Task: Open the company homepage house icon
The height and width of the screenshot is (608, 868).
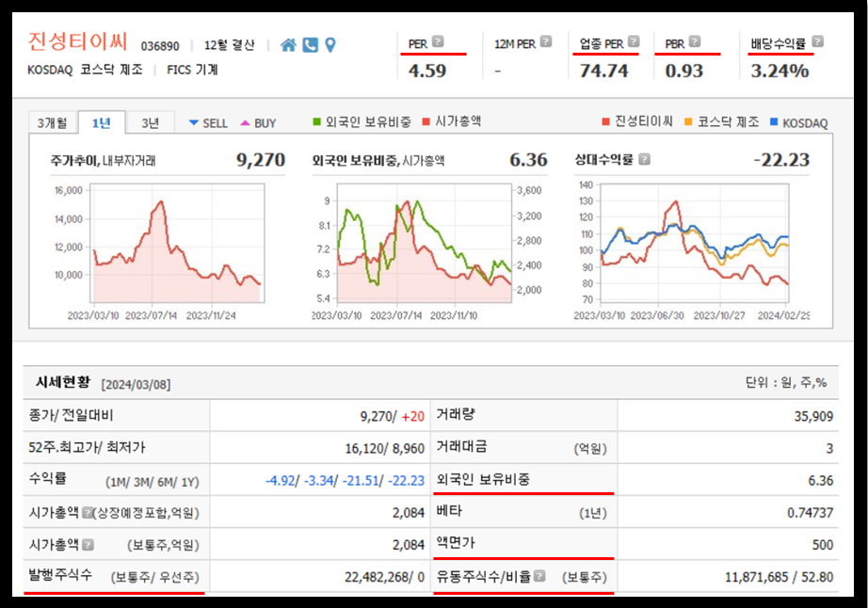Action: click(288, 45)
